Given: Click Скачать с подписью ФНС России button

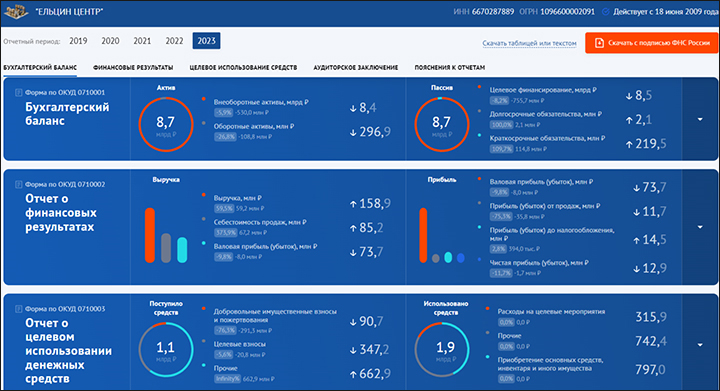Looking at the screenshot, I should click(652, 43).
